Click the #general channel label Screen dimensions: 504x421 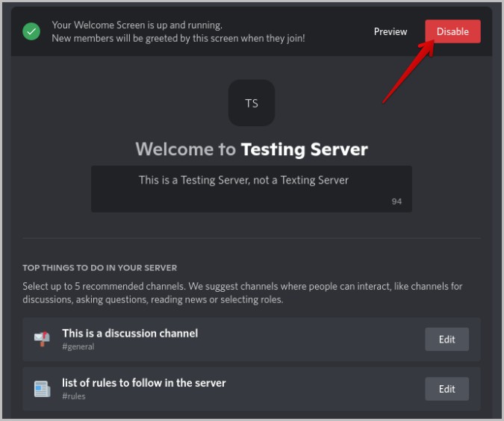(78, 346)
